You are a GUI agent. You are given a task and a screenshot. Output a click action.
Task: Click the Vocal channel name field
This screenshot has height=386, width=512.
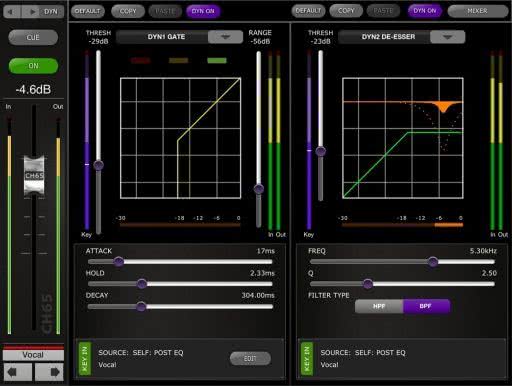point(33,355)
